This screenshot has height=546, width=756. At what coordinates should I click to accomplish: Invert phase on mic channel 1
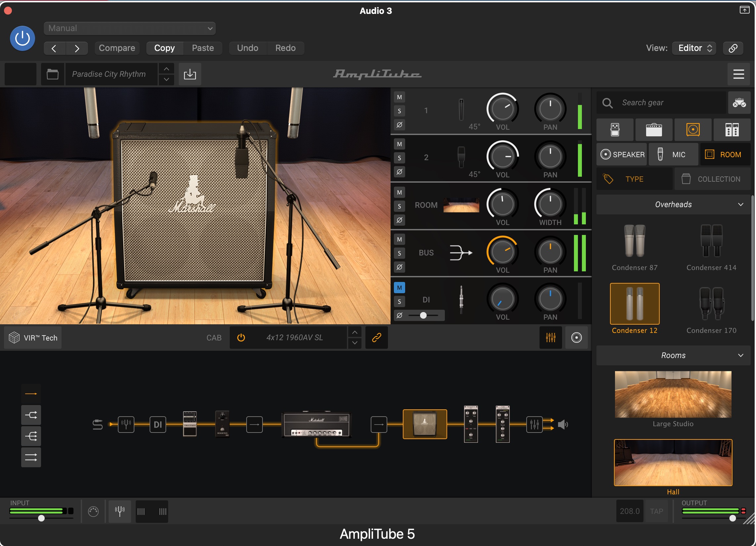399,125
